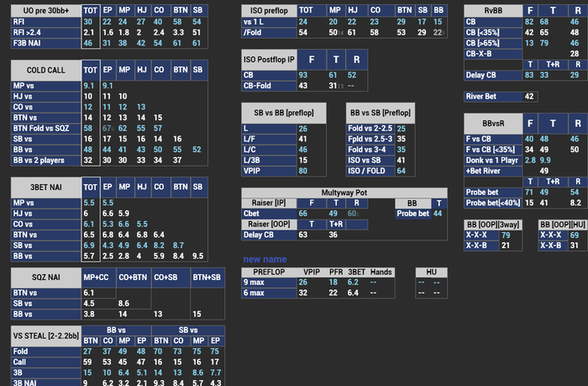This screenshot has height=386, width=588.
Task: Select ISO Postflop CB flop value 93
Action: pyautogui.click(x=303, y=75)
